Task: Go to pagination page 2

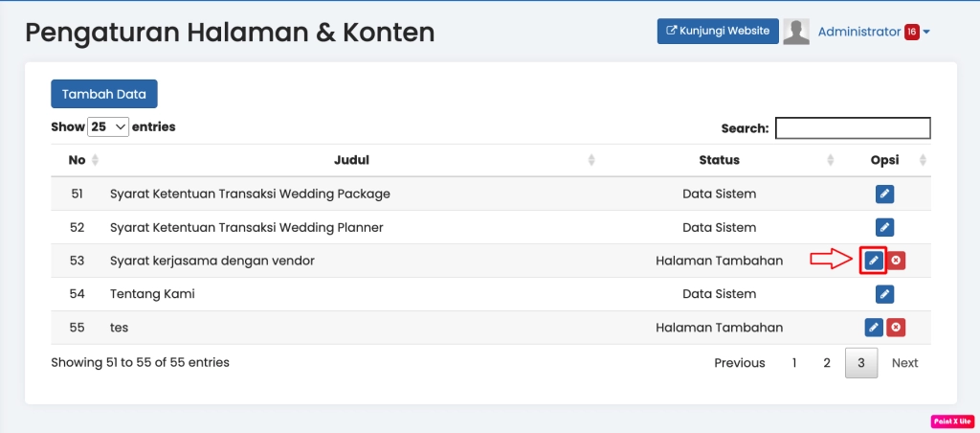Action: [827, 363]
